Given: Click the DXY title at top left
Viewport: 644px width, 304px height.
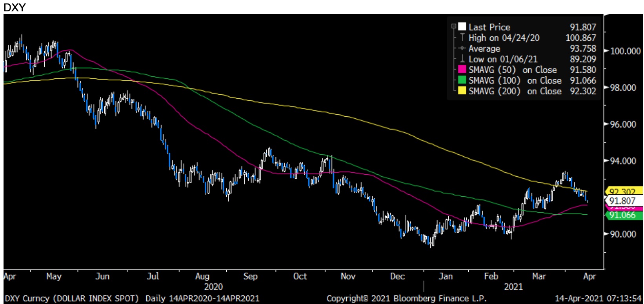Looking at the screenshot, I should (x=15, y=7).
